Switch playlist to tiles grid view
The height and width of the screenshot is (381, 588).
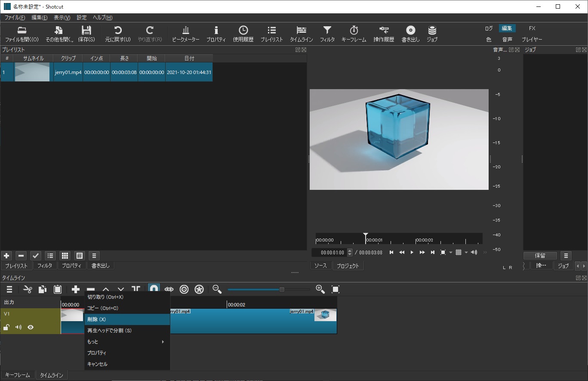(x=65, y=256)
